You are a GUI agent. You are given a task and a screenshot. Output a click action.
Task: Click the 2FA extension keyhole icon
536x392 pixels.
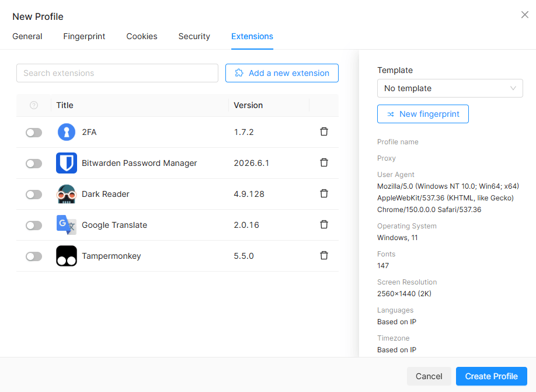click(x=67, y=132)
